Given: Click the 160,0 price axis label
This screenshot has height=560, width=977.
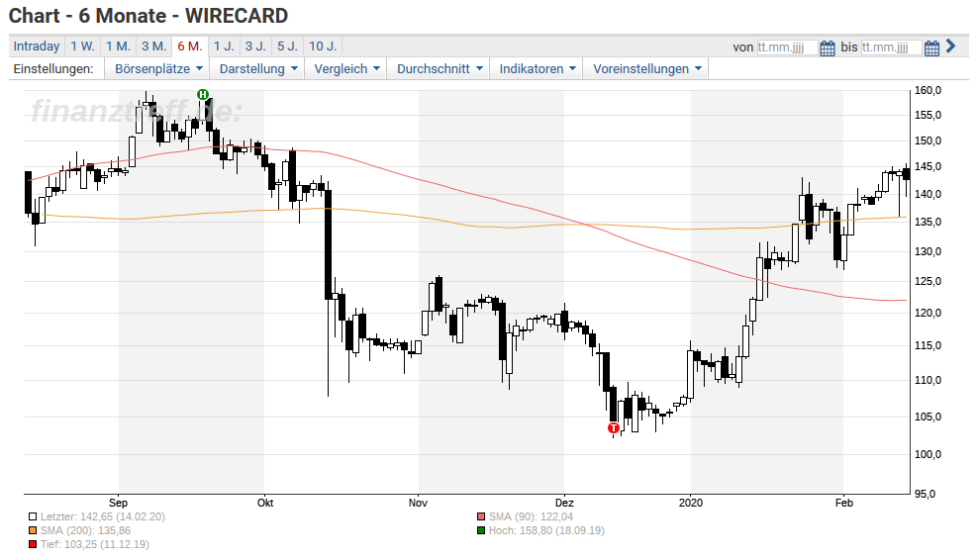Looking at the screenshot, I should 928,90.
